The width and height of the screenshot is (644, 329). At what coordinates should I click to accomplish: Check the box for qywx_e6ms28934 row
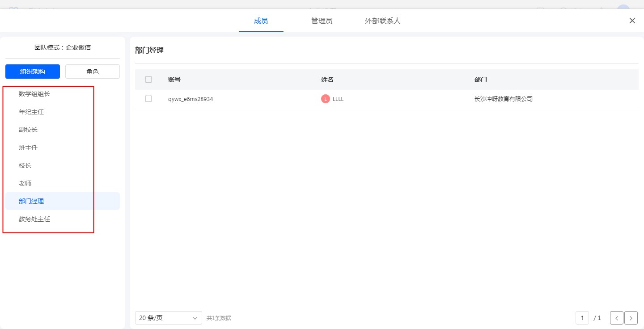coord(148,99)
